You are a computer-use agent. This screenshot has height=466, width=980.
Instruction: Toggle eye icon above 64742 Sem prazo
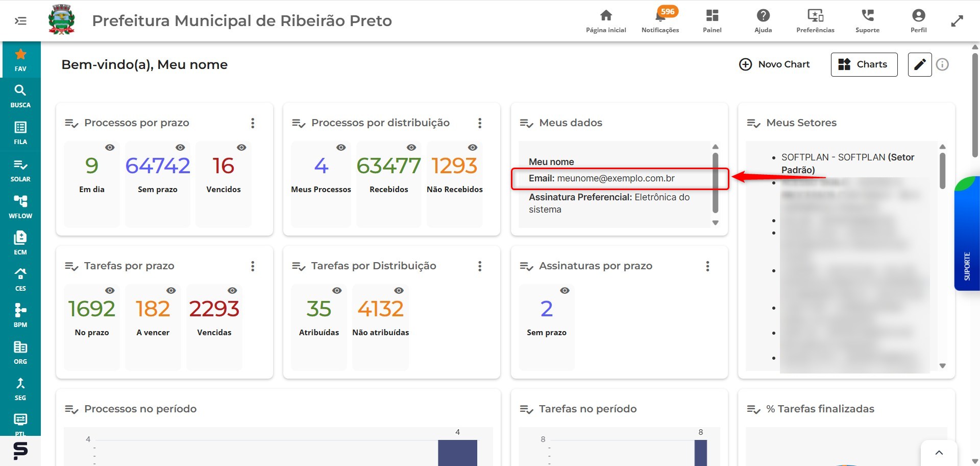tap(180, 147)
